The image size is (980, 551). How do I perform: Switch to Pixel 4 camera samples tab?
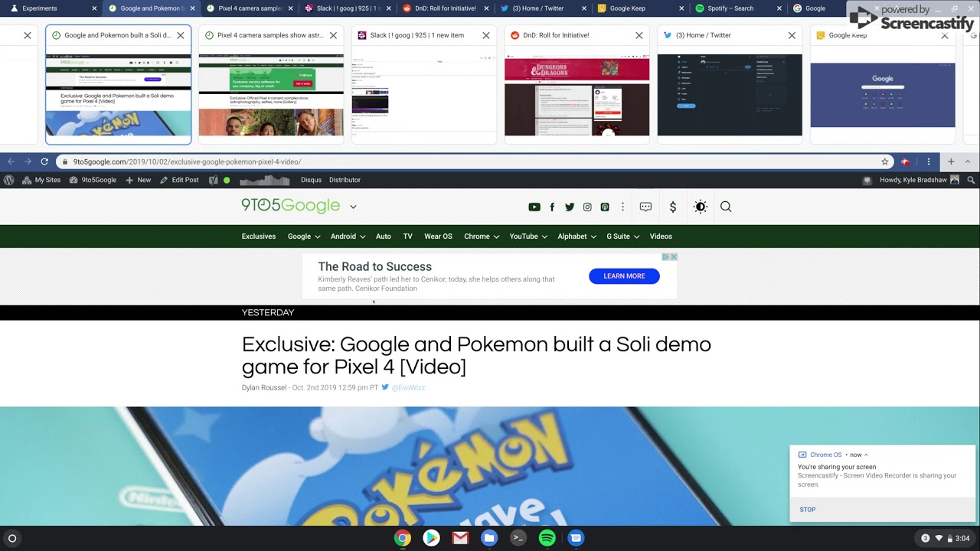[249, 8]
